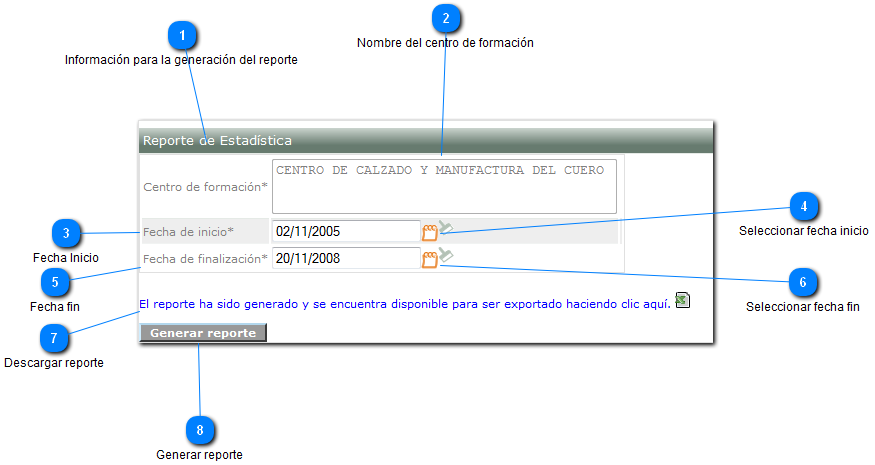Click the 'Reporte de Estadística' panel header

[426, 140]
